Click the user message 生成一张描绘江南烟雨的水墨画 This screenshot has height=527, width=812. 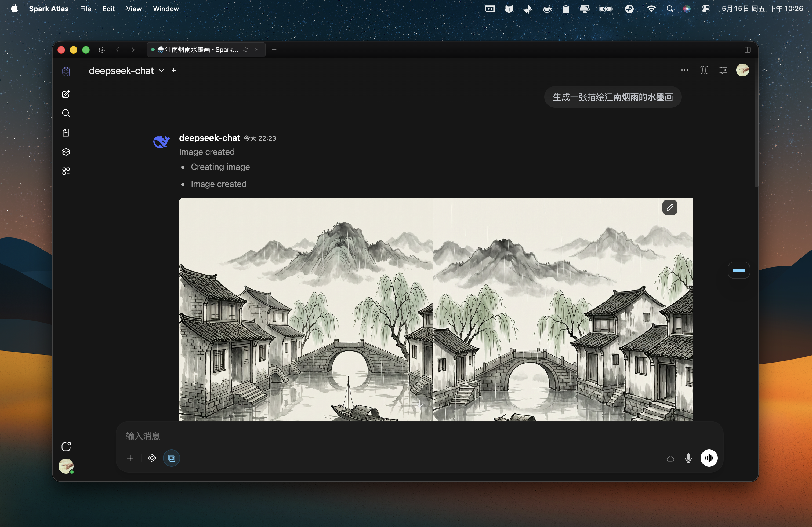tap(613, 97)
